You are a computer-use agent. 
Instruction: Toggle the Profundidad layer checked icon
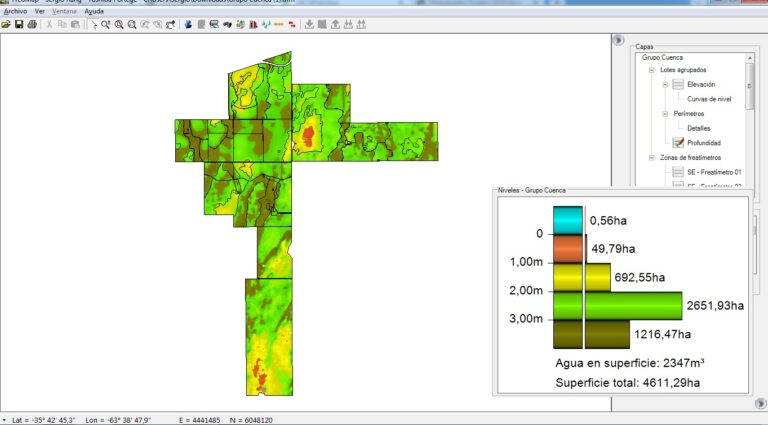point(677,143)
